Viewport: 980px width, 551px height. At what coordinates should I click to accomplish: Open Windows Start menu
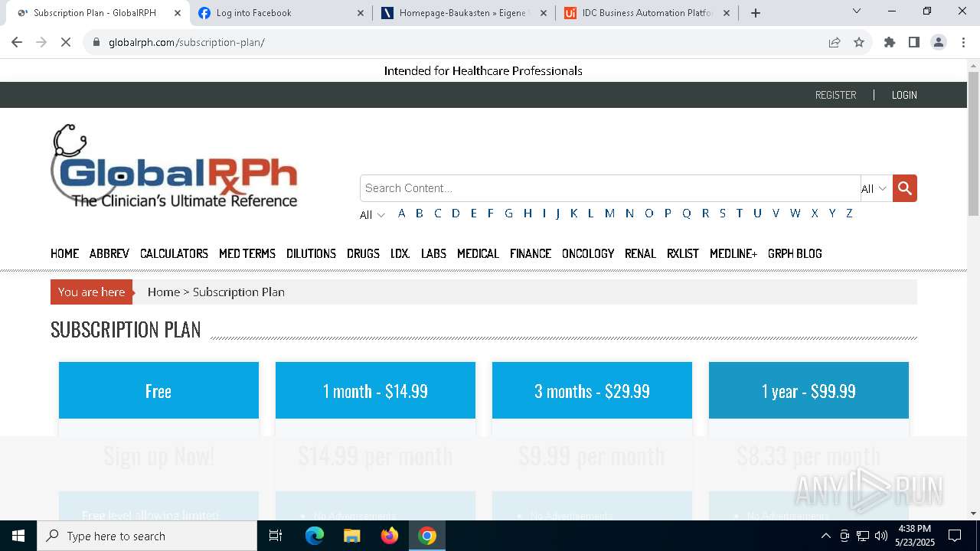pyautogui.click(x=18, y=536)
